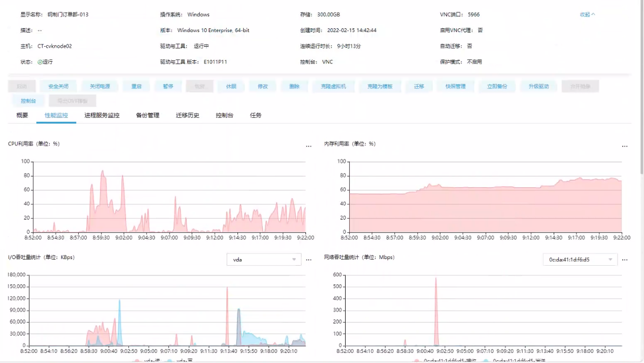Click the 操作系统 value Windows
Image resolution: width=644 pixels, height=363 pixels.
coord(198,15)
